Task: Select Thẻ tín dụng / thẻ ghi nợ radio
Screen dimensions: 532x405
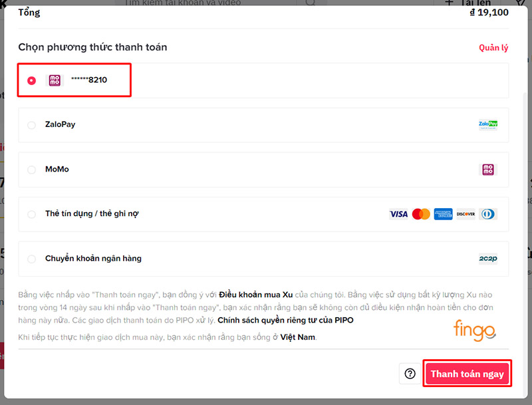Action: click(x=31, y=214)
